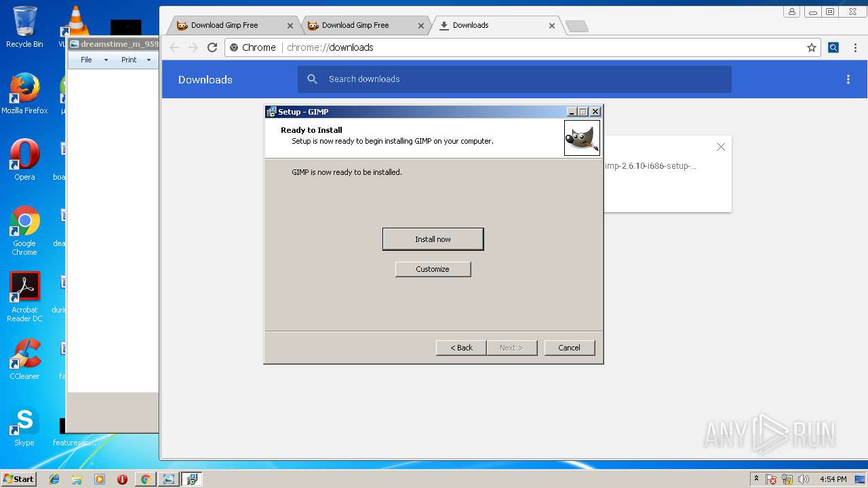
Task: Close the first Download Gimp Free tab
Action: coord(290,26)
